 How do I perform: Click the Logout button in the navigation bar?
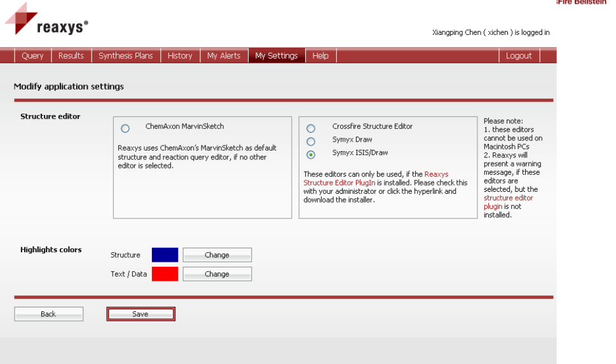click(x=519, y=56)
